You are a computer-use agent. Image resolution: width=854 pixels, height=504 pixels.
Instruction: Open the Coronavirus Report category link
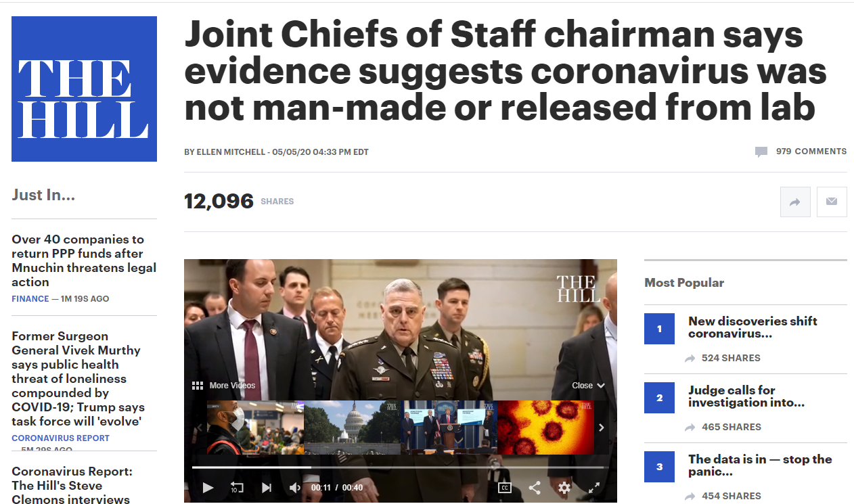[x=60, y=438]
